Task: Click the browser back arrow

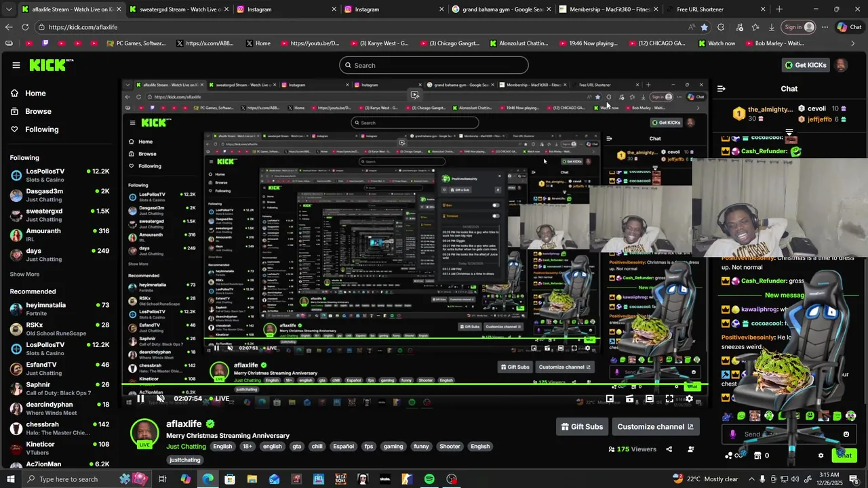Action: coord(9,27)
